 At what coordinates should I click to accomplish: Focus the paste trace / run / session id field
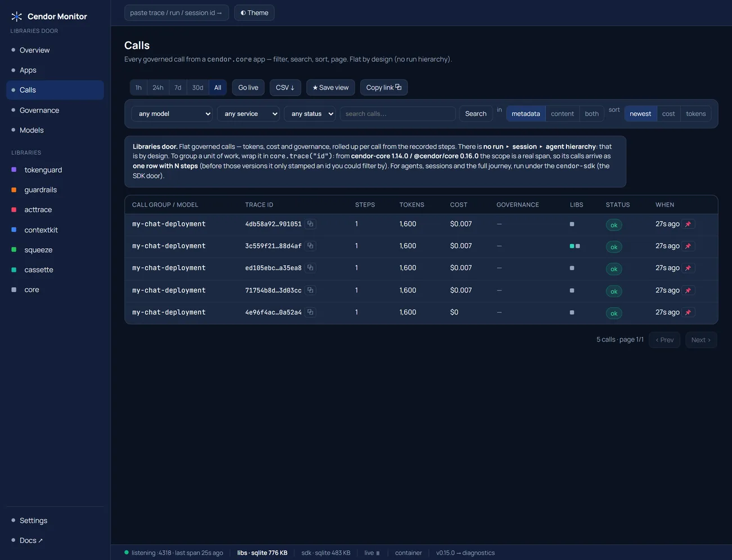(x=176, y=12)
